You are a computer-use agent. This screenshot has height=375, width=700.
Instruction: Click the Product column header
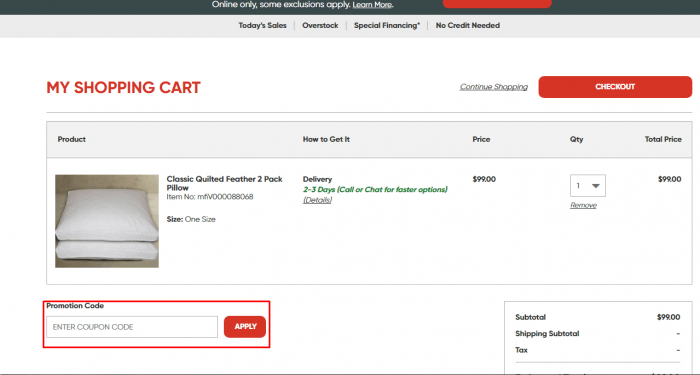coord(71,139)
